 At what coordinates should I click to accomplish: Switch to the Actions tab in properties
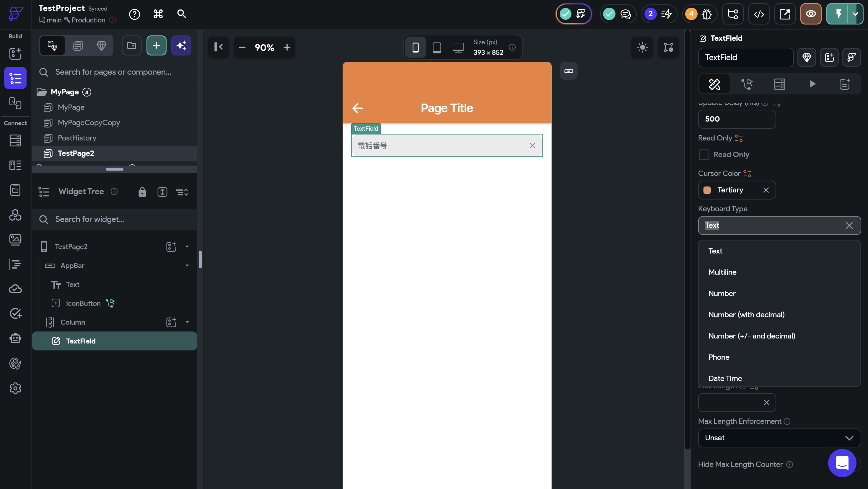coord(747,84)
